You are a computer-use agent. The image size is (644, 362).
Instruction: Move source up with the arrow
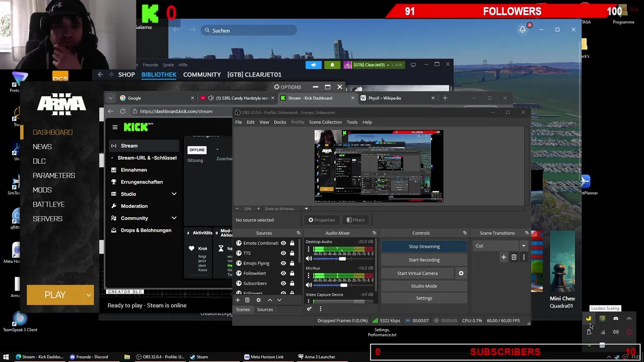(270, 300)
